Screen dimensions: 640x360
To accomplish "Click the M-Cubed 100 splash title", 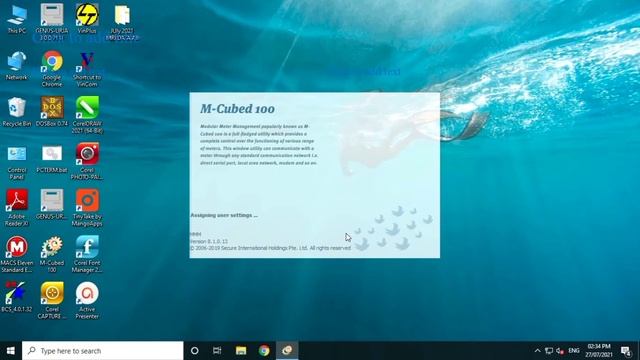I will point(237,109).
